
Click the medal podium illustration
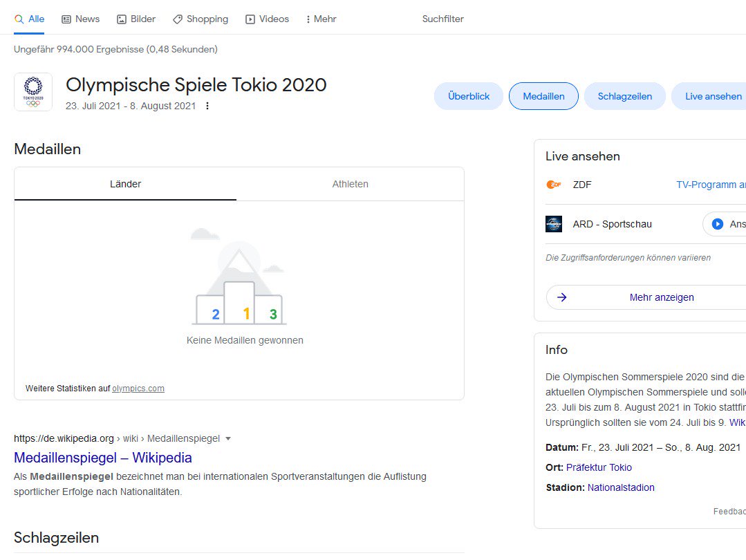(x=239, y=283)
